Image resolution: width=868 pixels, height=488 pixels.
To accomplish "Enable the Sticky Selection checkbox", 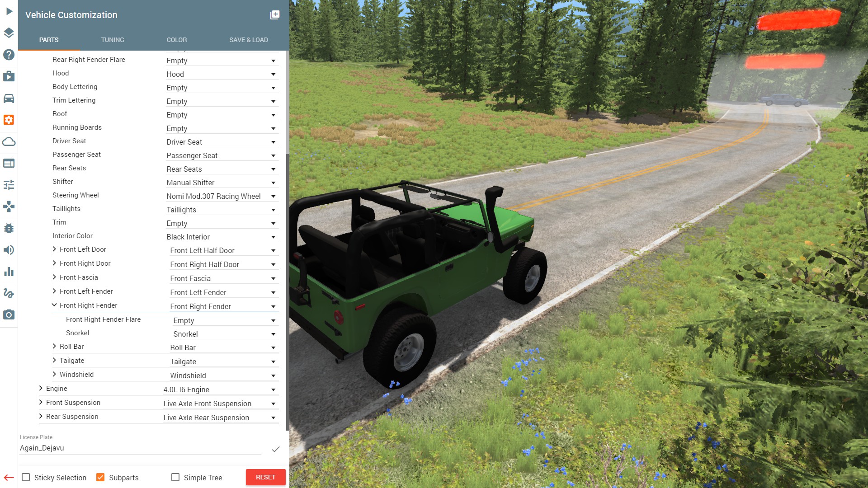I will point(26,477).
